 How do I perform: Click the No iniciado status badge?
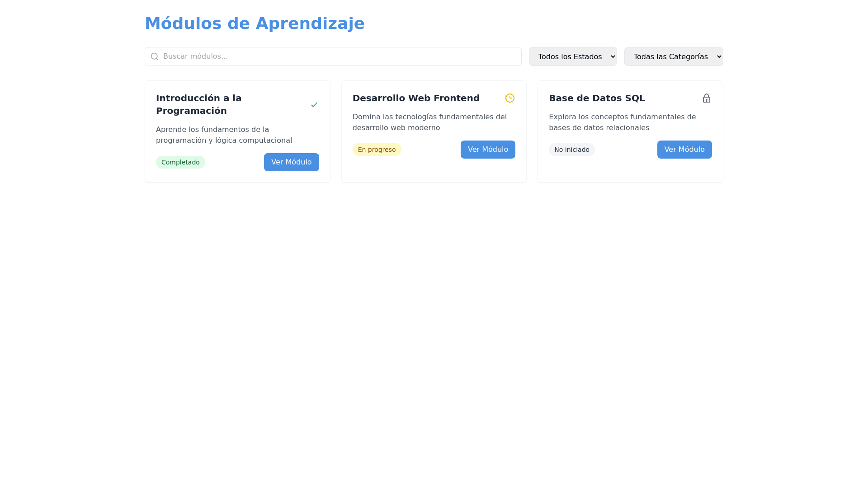(x=571, y=150)
